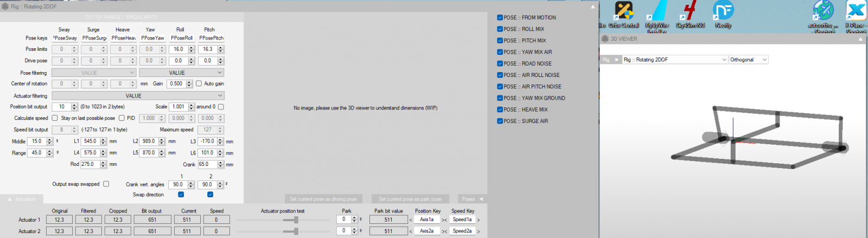The height and width of the screenshot is (238, 868).
Task: Toggle POSE :: AIR ROLL NOISE checkbox
Action: click(500, 75)
